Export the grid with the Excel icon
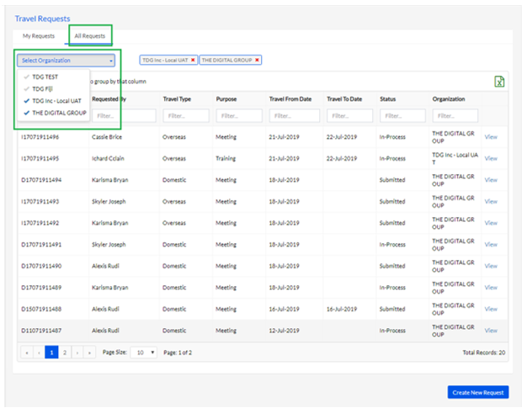 click(499, 82)
